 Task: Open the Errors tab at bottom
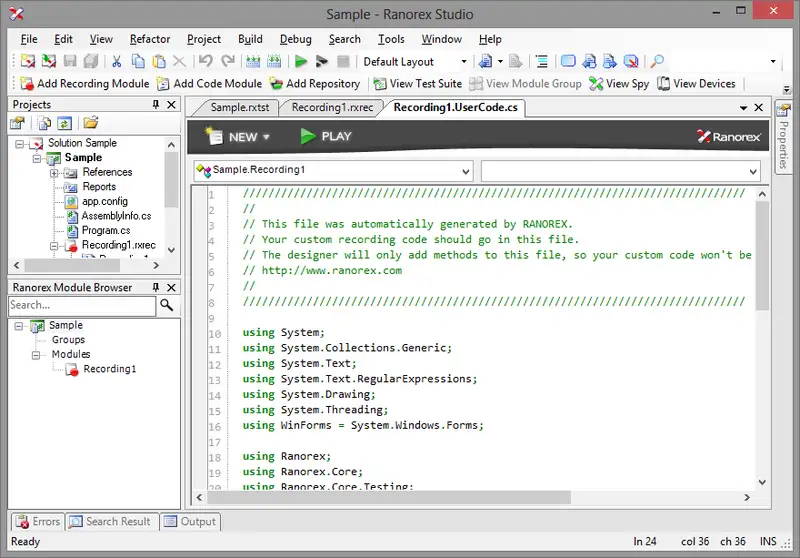click(38, 521)
